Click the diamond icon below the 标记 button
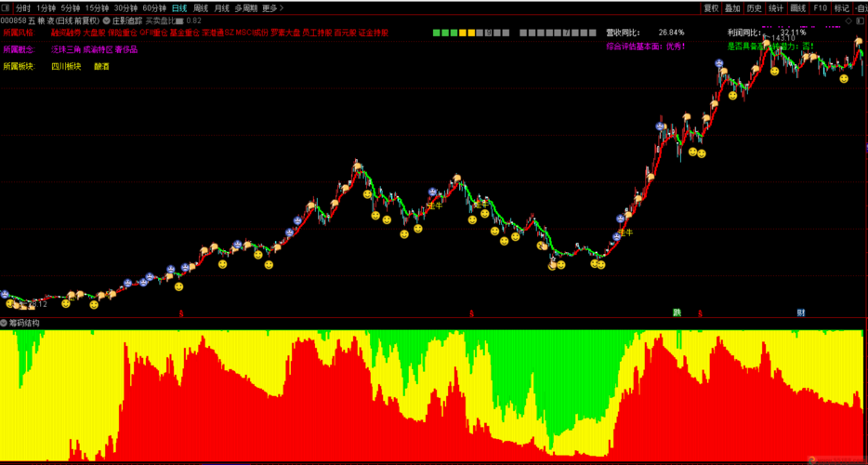868x465 pixels. 847,20
